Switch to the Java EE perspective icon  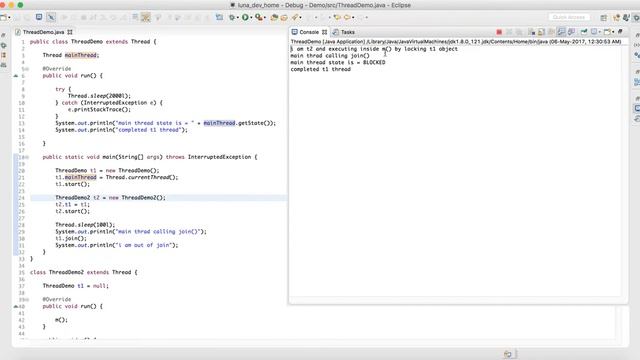(x=616, y=18)
